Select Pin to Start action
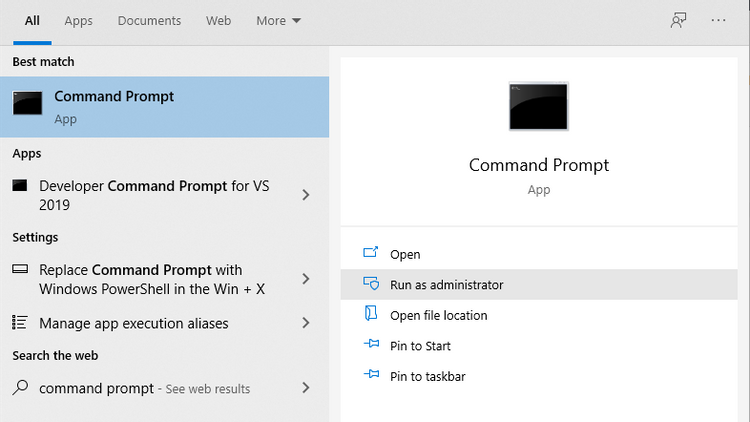Screen dimensions: 750x422 [x=420, y=346]
